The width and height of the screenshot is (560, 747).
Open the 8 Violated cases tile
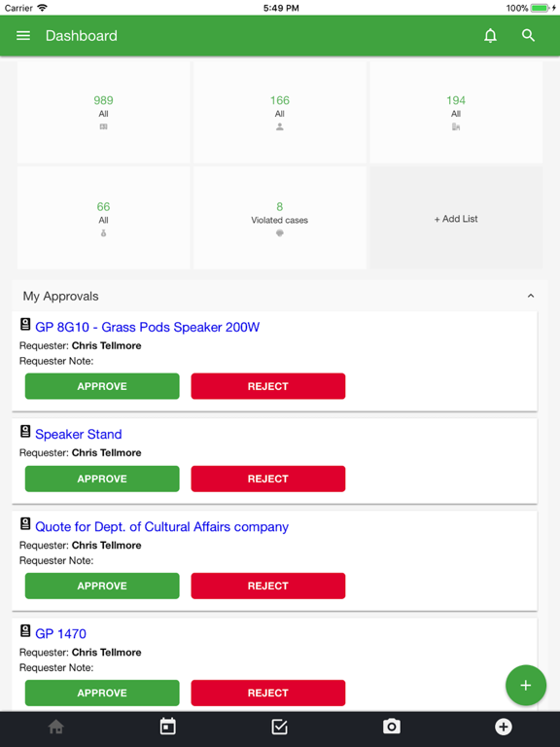(x=280, y=218)
